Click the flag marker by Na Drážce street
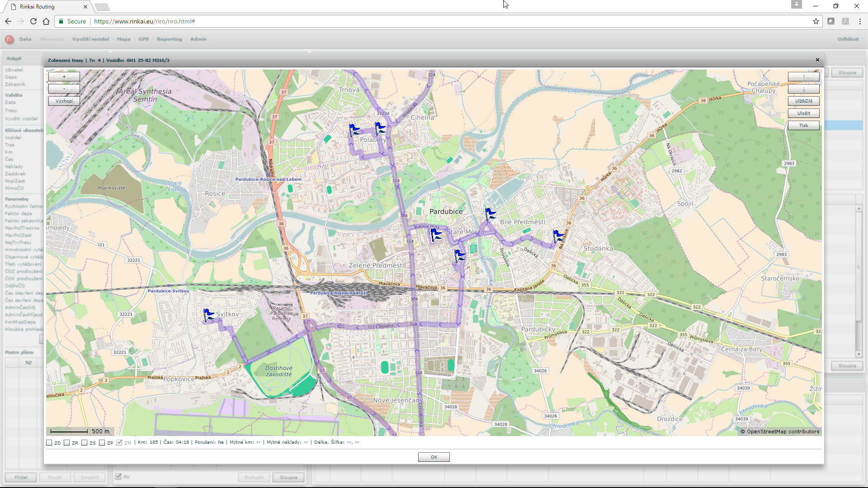 pyautogui.click(x=559, y=236)
